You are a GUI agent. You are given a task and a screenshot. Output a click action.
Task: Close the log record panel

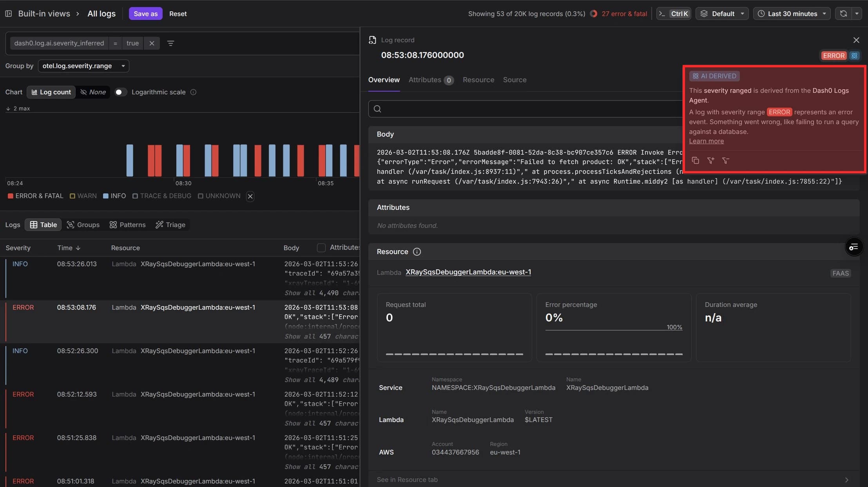tap(856, 40)
